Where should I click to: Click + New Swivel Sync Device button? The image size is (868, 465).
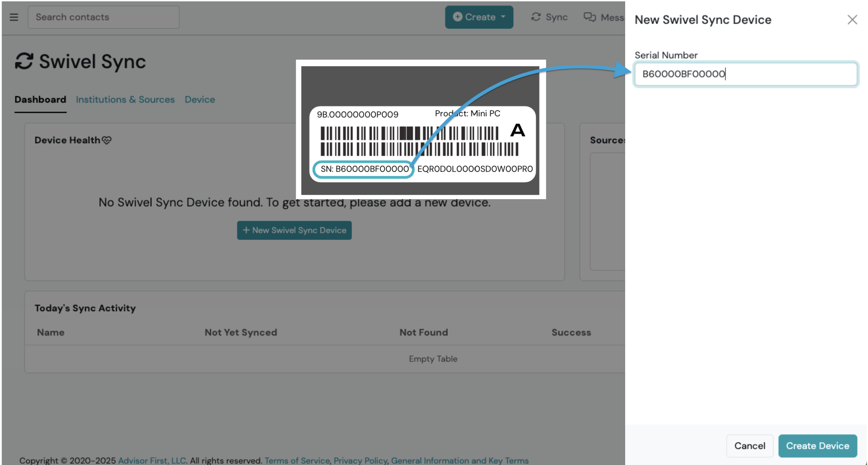(x=294, y=230)
